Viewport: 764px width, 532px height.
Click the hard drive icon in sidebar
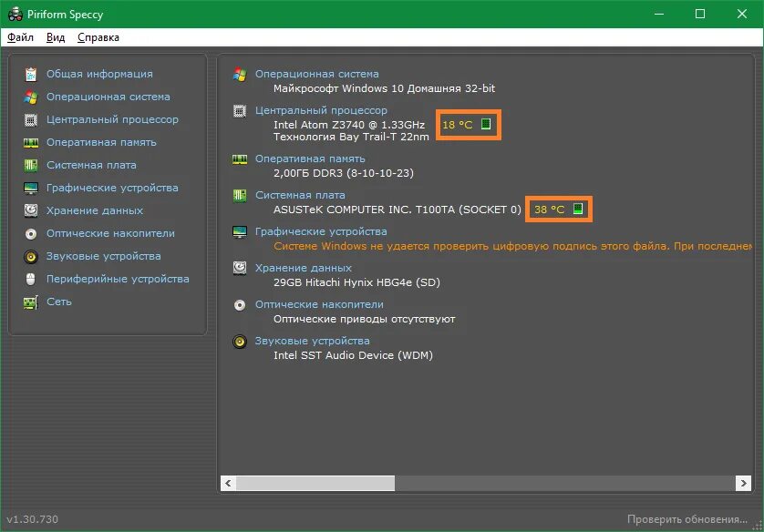31,210
